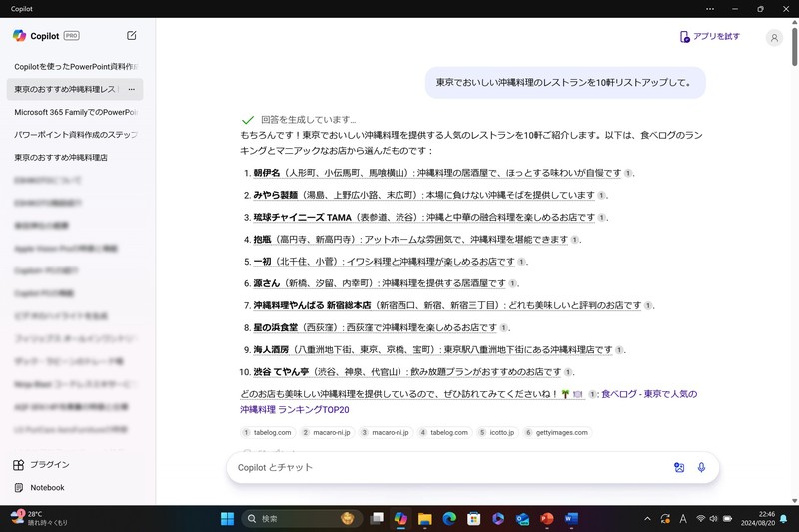Open source 2 macaro-ni.jp chip

coord(327,433)
